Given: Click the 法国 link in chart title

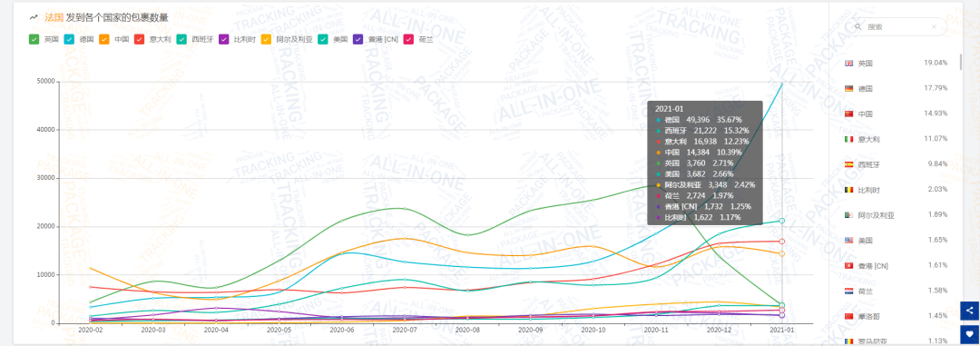Looking at the screenshot, I should [54, 17].
